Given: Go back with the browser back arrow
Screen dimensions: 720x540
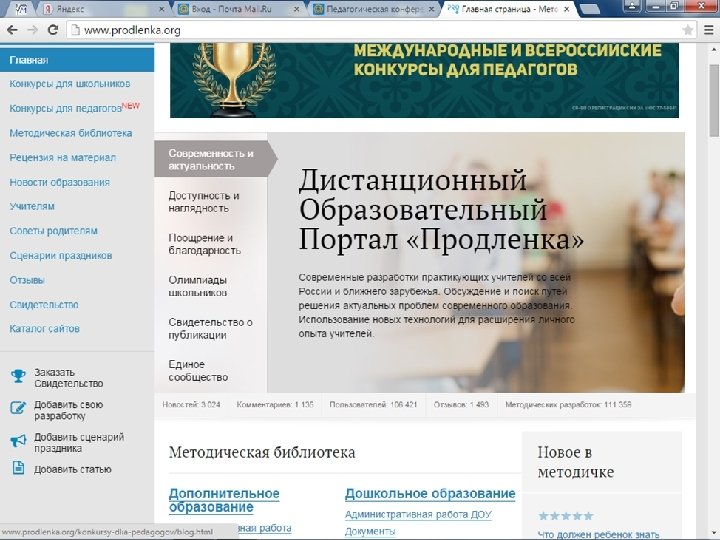Looking at the screenshot, I should coord(12,30).
